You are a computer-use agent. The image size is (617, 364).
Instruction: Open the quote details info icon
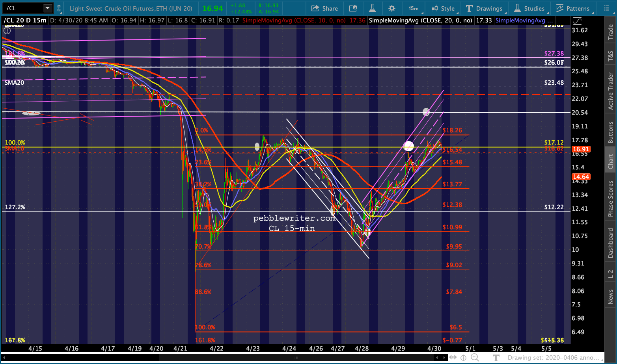click(x=353, y=8)
